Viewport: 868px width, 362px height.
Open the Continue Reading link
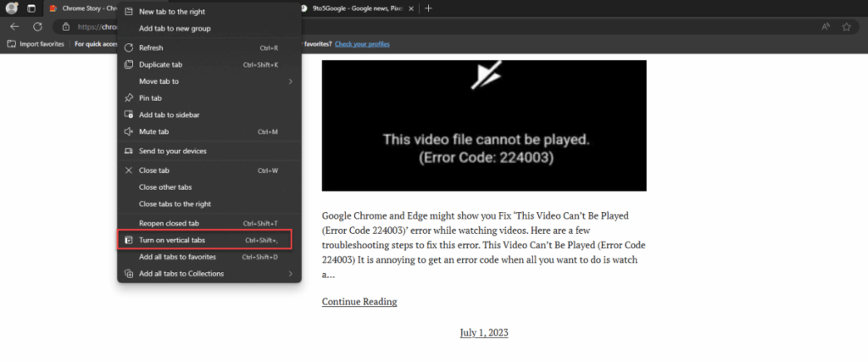pyautogui.click(x=359, y=302)
